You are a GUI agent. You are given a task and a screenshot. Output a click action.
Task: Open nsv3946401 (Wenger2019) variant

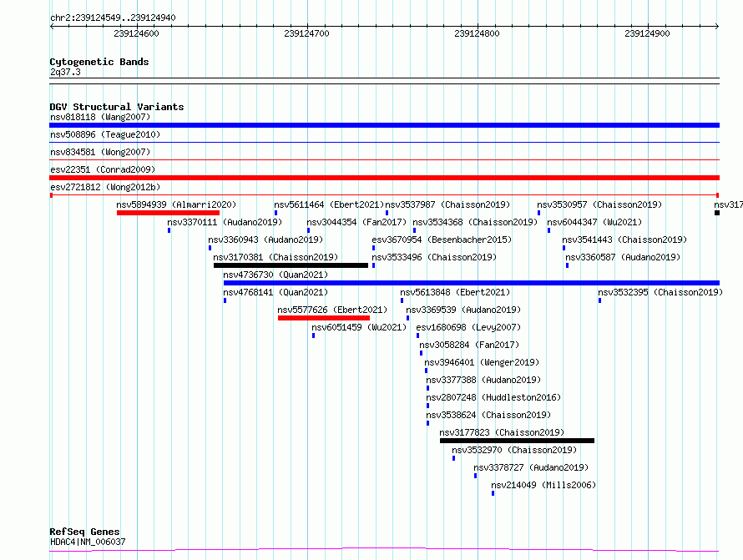click(x=482, y=362)
